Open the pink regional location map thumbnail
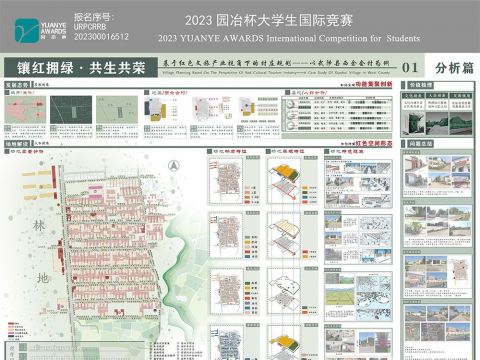The width and height of the screenshot is (480, 360). pyautogui.click(x=25, y=110)
